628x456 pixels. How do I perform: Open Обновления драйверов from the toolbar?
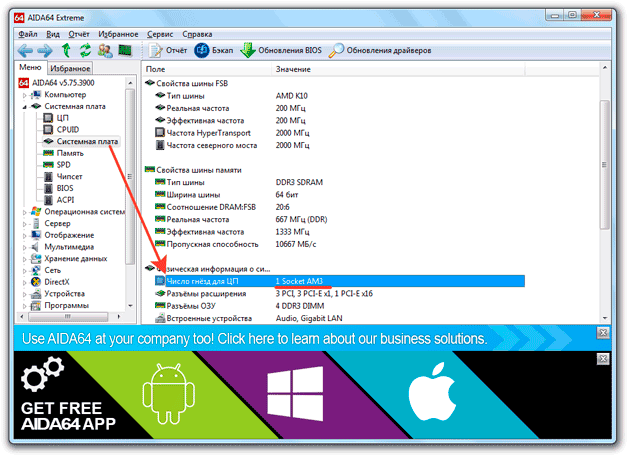[x=380, y=50]
